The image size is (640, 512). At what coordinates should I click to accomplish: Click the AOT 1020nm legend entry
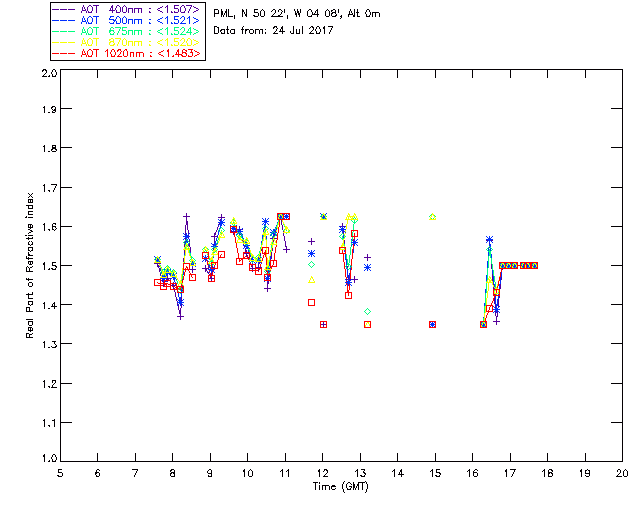[x=126, y=53]
